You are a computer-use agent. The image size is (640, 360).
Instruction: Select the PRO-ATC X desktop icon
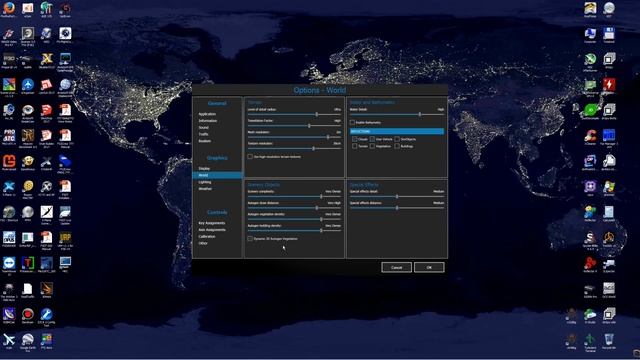(x=9, y=135)
